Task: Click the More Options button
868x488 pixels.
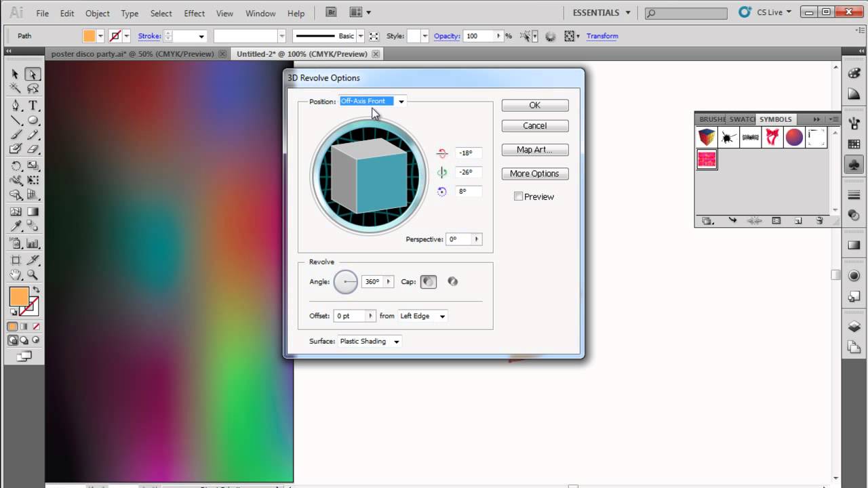Action: [x=535, y=174]
